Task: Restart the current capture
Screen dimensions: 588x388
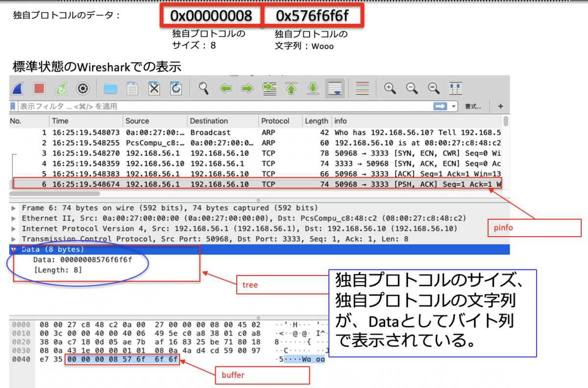Action: pos(61,88)
